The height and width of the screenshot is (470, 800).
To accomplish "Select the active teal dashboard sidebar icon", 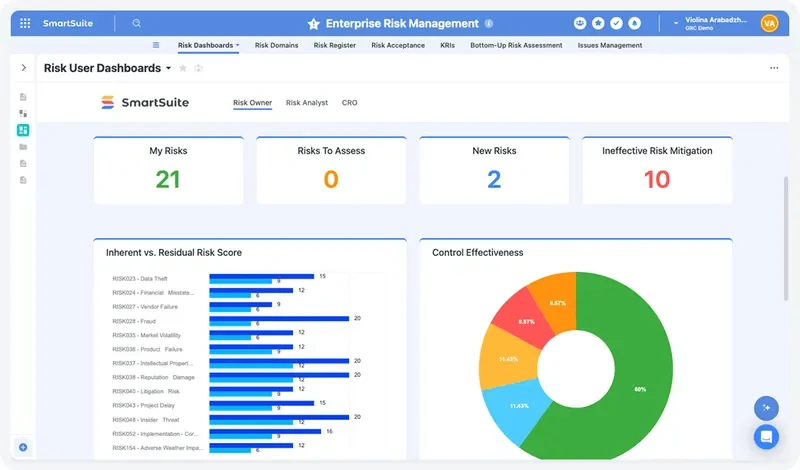I will click(x=23, y=130).
